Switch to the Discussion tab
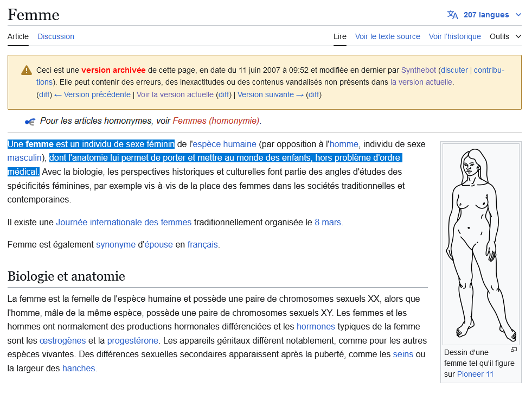The width and height of the screenshot is (532, 393). coord(56,36)
